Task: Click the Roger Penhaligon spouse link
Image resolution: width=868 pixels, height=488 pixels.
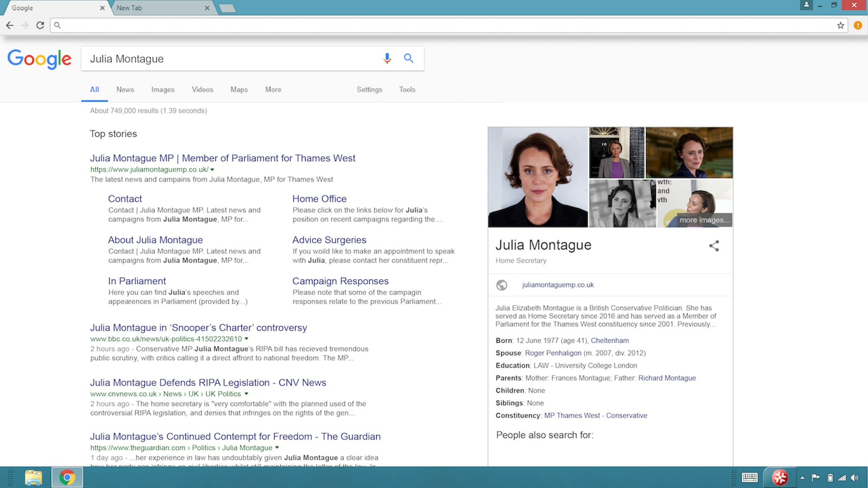Action: coord(553,353)
